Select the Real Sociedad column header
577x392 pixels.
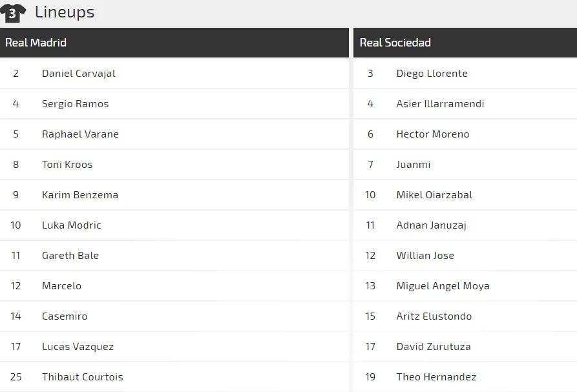click(x=395, y=43)
